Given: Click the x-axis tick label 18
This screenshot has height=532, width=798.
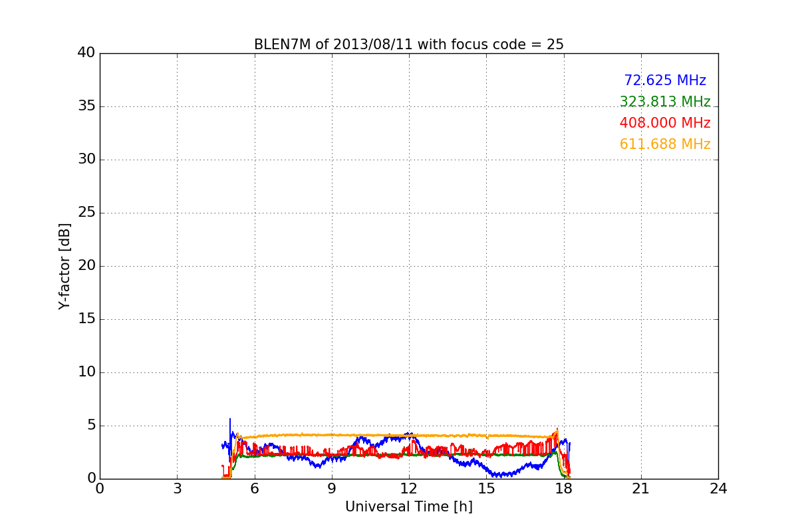Looking at the screenshot, I should 564,489.
